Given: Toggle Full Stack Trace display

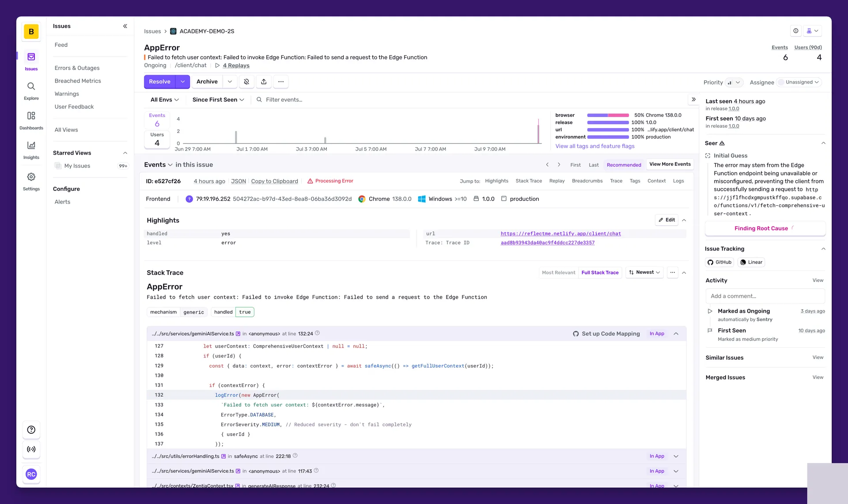Looking at the screenshot, I should coord(600,273).
